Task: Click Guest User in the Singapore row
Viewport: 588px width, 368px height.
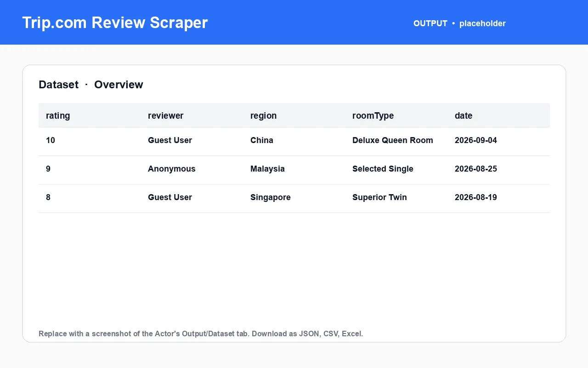Action: click(x=170, y=197)
